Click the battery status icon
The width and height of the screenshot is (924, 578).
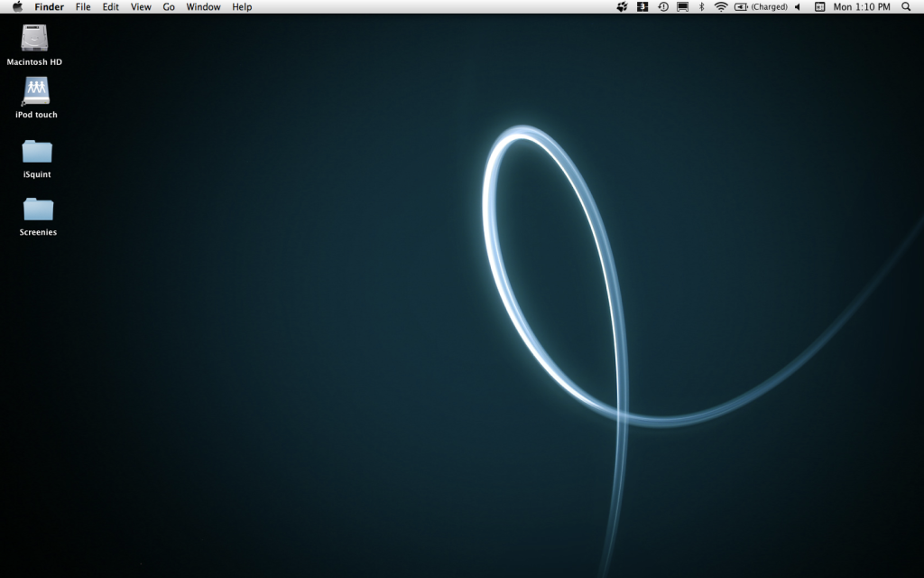coord(742,7)
